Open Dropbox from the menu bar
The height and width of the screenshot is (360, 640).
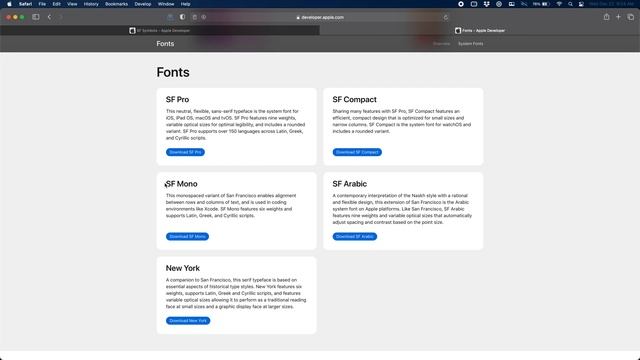(x=487, y=4)
